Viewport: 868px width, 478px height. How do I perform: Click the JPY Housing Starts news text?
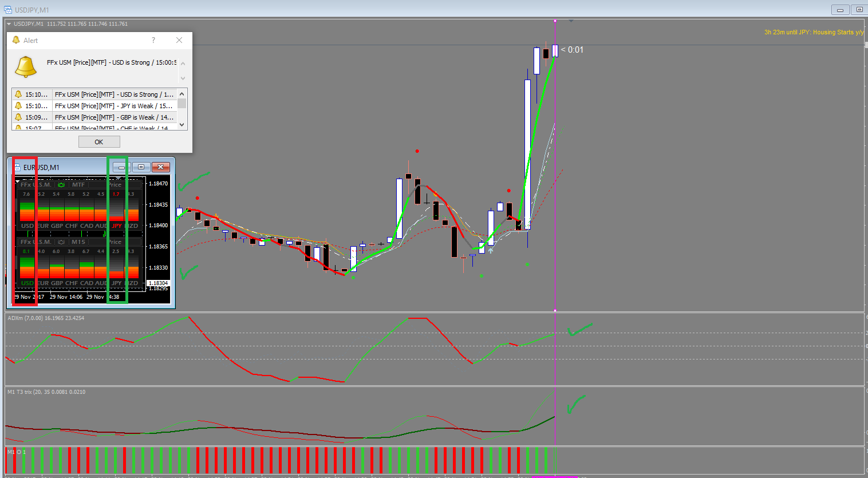click(814, 32)
